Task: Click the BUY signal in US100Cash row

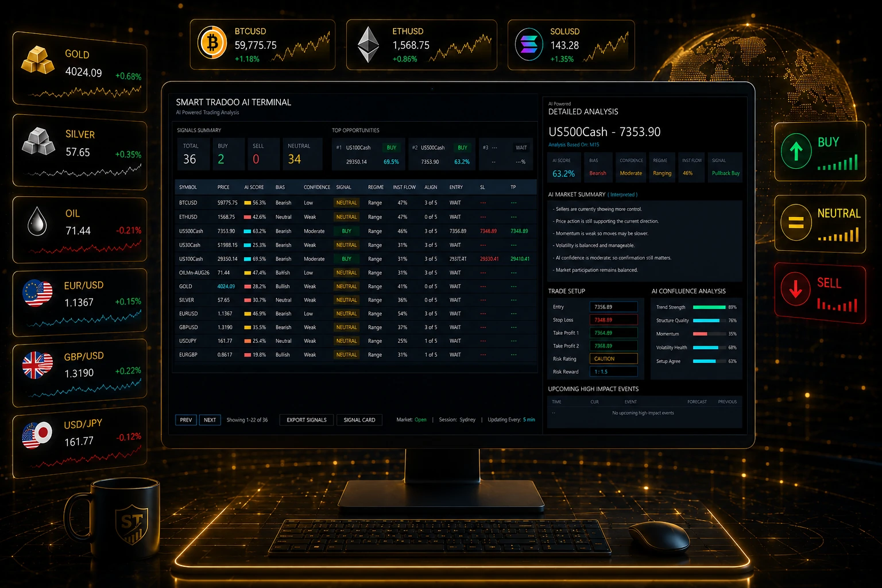Action: point(346,259)
